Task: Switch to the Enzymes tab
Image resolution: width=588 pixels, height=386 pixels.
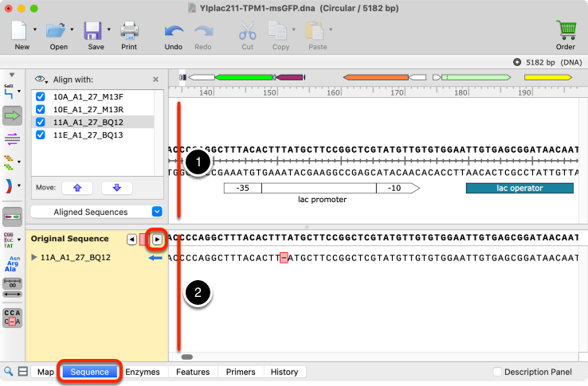Action: point(143,372)
